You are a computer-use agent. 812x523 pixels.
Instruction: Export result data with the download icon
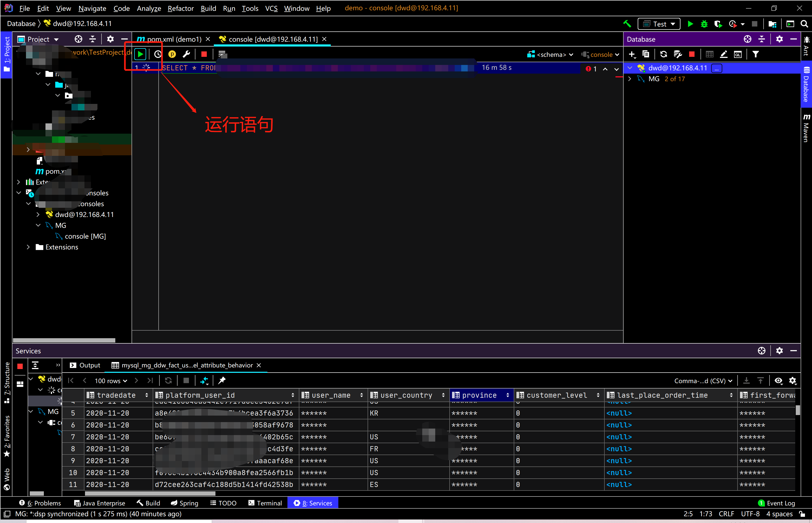point(746,381)
